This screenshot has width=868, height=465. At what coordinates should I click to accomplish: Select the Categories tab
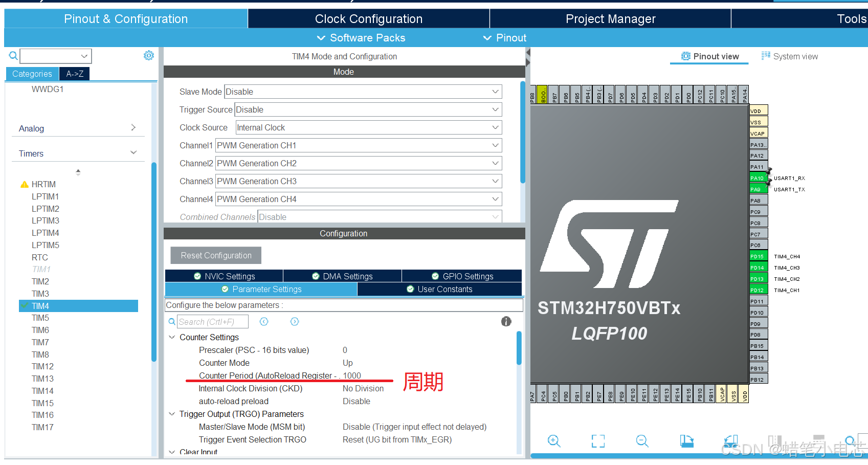click(32, 74)
